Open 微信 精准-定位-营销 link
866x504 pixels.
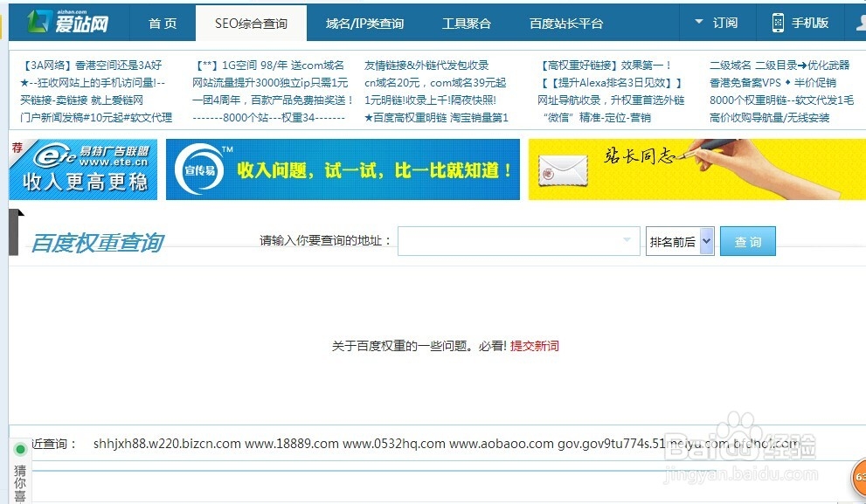[597, 118]
